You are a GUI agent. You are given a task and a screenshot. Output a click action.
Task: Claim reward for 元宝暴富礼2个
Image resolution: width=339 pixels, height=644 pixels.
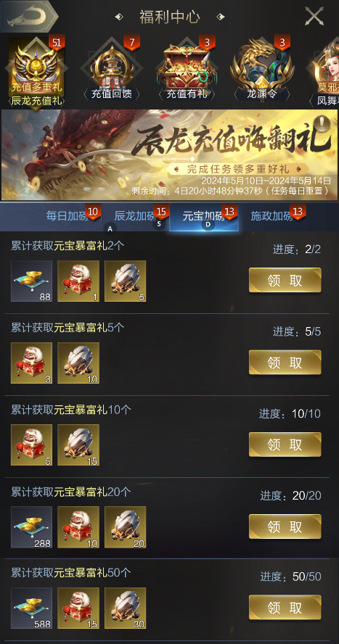pos(285,280)
